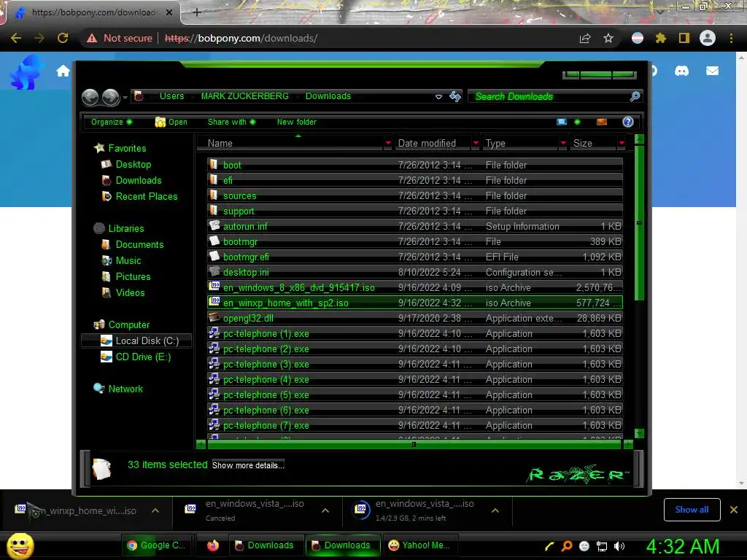Select the bootmgr.efi file
This screenshot has width=747, height=560.
tap(415, 257)
